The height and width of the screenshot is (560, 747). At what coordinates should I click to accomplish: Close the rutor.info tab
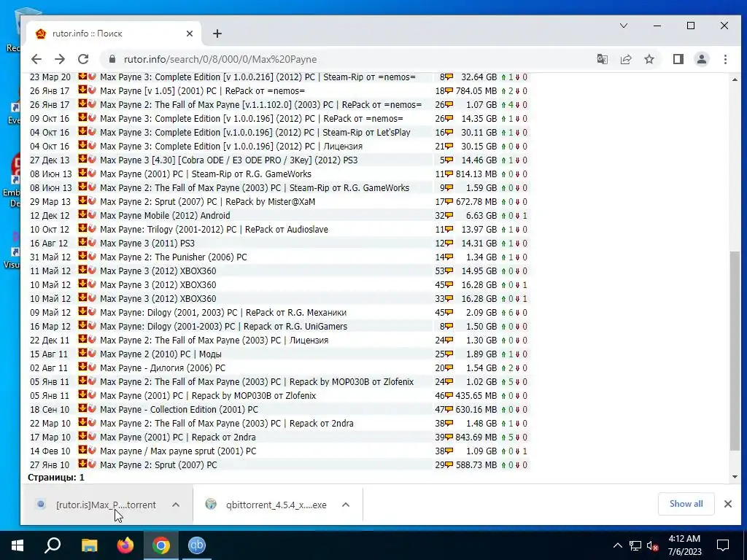(190, 34)
